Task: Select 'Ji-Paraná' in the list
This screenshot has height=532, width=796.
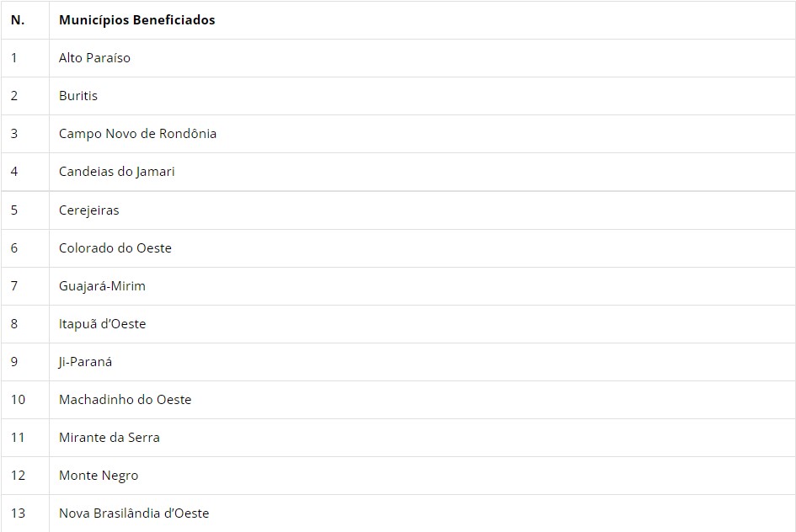Action: (x=85, y=362)
